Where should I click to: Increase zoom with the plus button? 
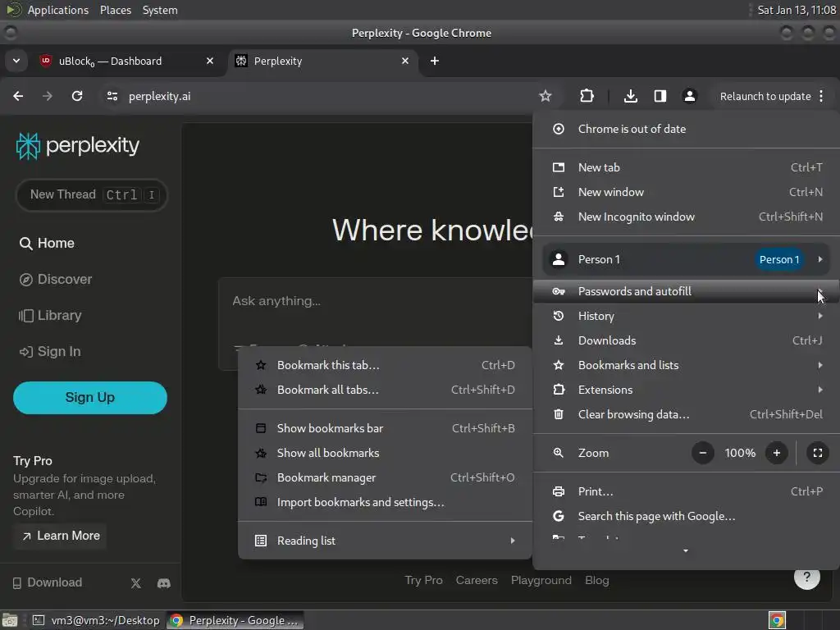[x=776, y=453]
